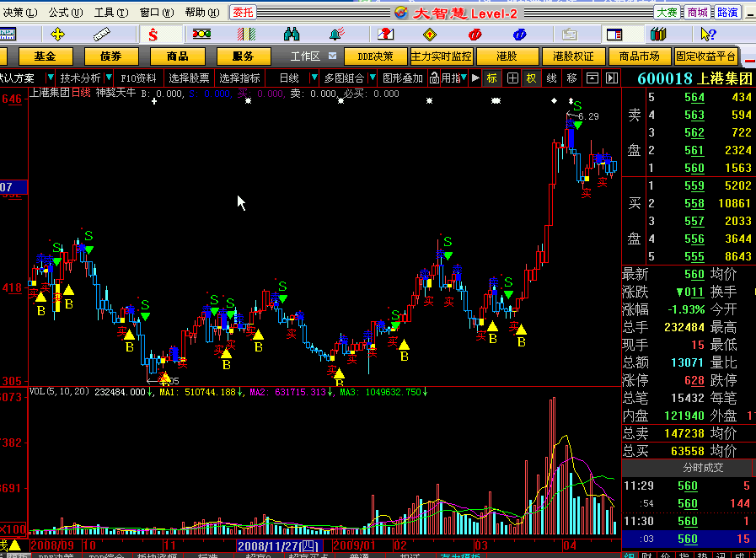The width and height of the screenshot is (756, 558).
Task: Open the 用指 indicator dropdown arrow
Action: coord(464,78)
